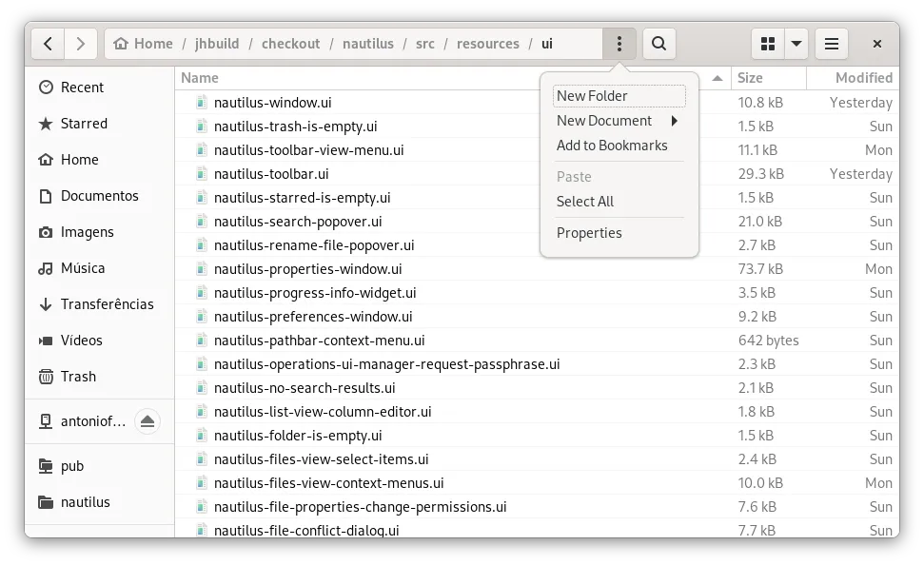The width and height of the screenshot is (924, 565).
Task: Click Select All in popup menu
Action: 585,202
